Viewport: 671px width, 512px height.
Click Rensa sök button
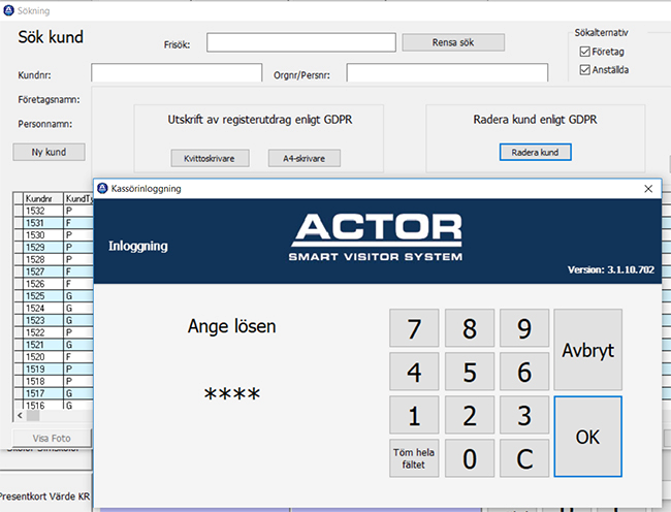coord(453,42)
